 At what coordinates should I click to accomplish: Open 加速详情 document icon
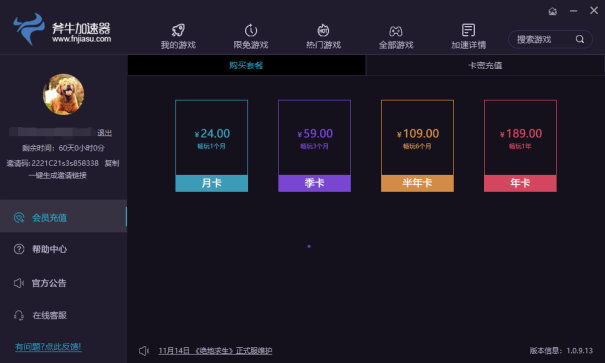pos(468,30)
